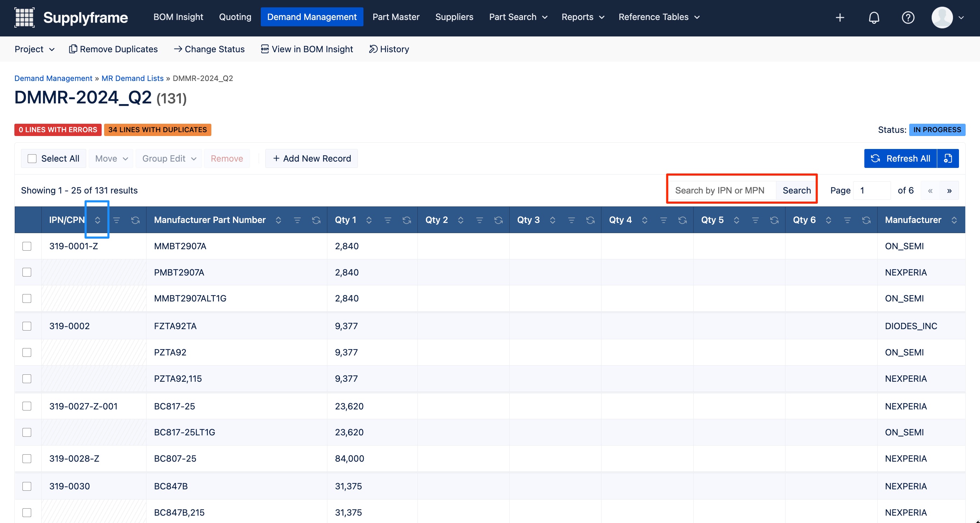This screenshot has width=980, height=523.
Task: Select the FZTA92TA row checkbox
Action: (27, 326)
